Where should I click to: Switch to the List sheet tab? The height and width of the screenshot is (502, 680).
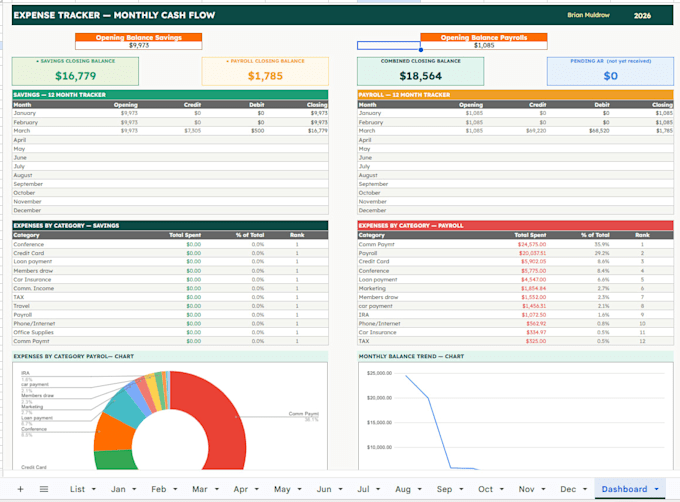click(x=77, y=489)
